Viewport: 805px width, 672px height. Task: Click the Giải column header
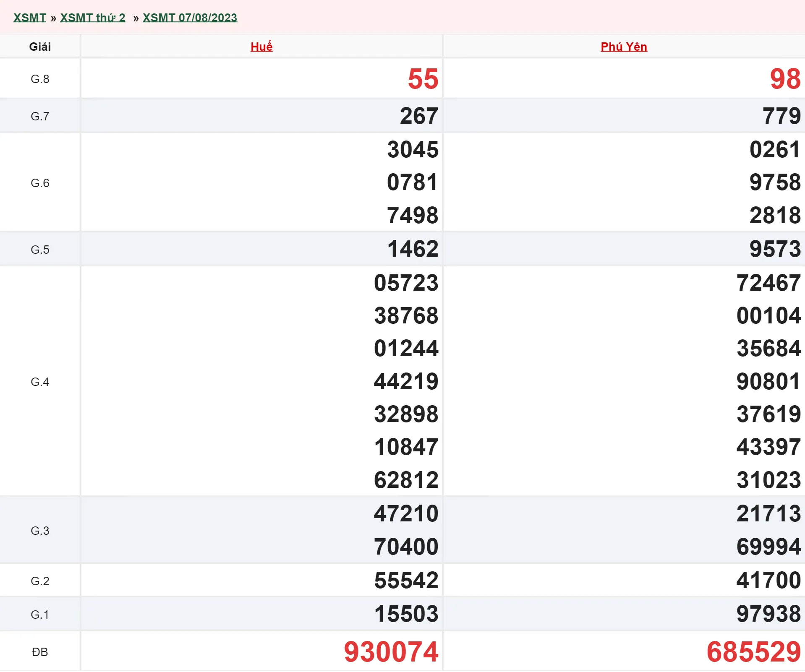click(x=40, y=47)
